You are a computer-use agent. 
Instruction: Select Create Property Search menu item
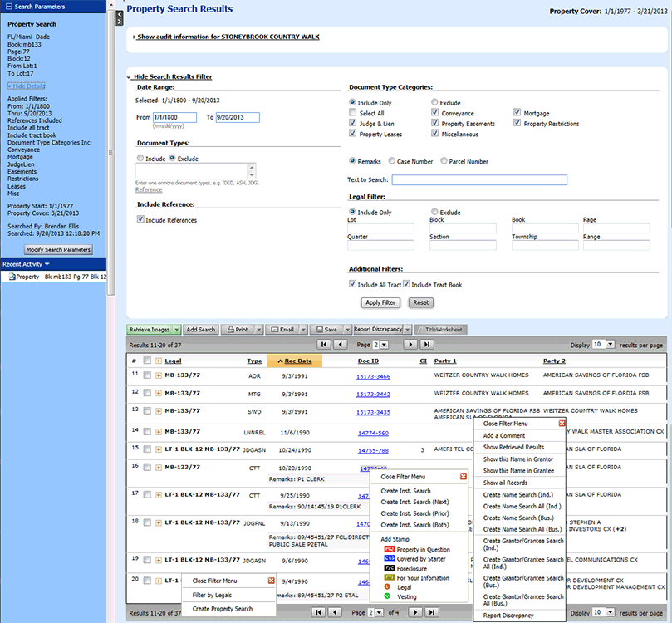(x=223, y=609)
